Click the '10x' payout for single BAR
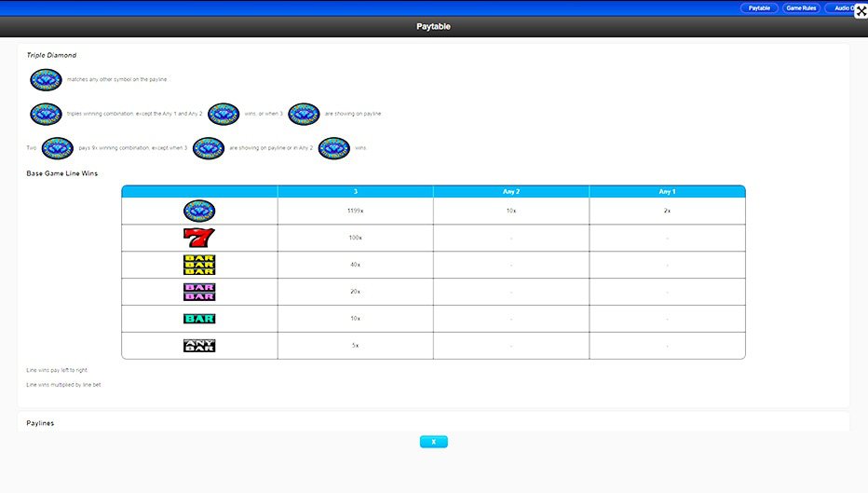868x493 pixels. [x=356, y=319]
